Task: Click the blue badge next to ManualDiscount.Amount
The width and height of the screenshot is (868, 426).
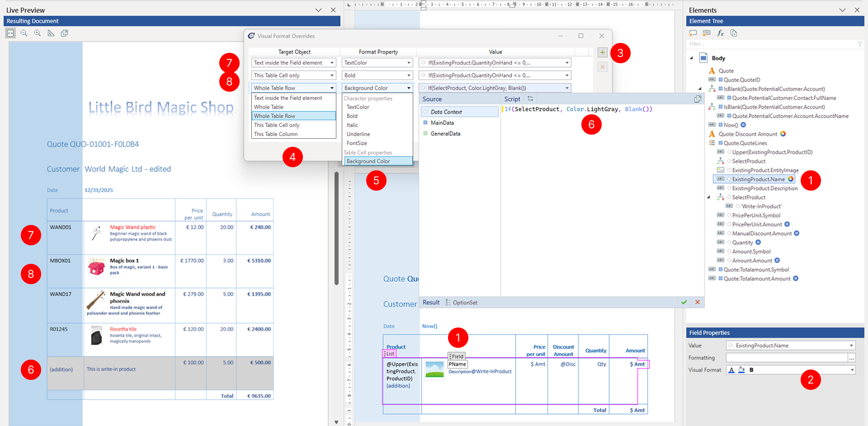Action: (x=797, y=233)
